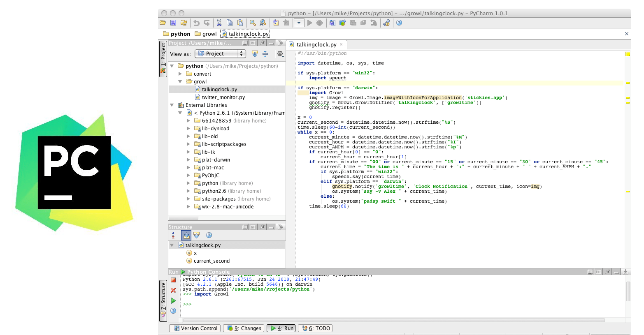Screen dimensions: 644x335
Task: Click the Cut icon in the toolbar
Action: [219, 23]
